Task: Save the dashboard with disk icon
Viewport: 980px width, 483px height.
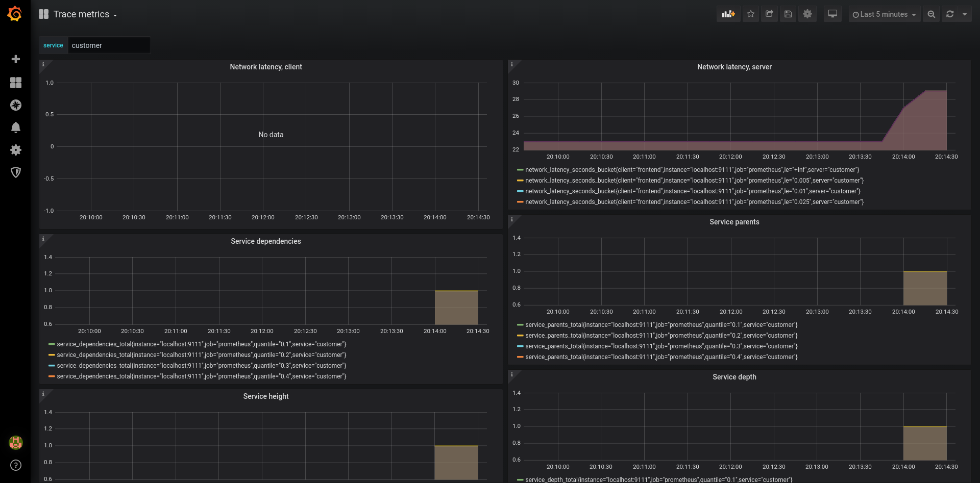Action: (788, 14)
